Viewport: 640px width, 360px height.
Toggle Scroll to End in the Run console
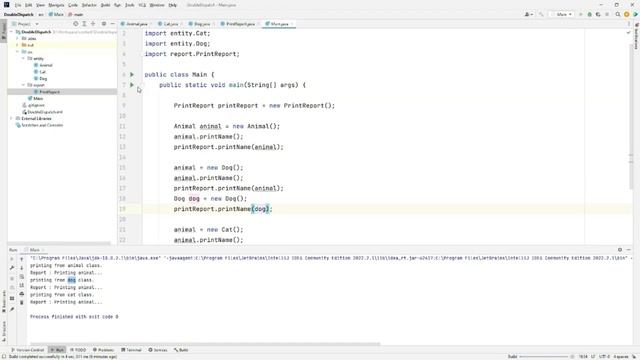pos(22,285)
